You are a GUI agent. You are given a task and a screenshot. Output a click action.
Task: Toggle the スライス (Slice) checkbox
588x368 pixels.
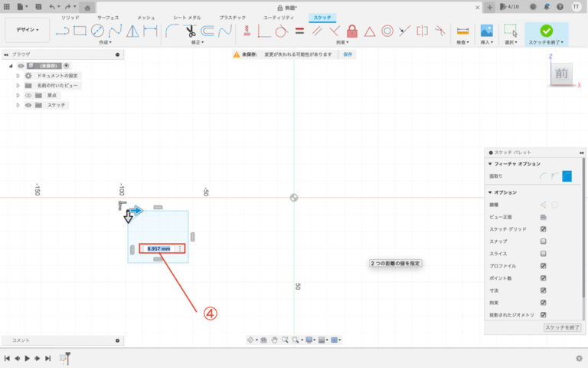543,253
